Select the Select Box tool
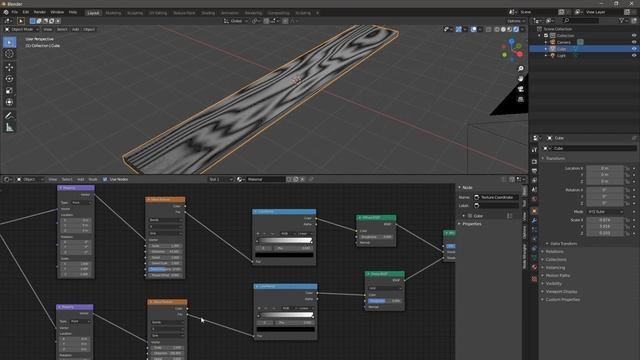640x360 pixels. coord(9,42)
